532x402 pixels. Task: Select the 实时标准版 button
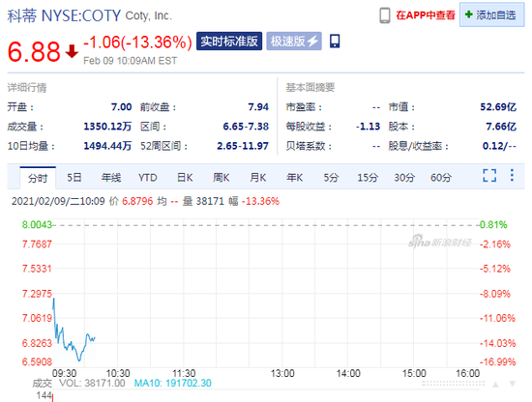(x=229, y=42)
